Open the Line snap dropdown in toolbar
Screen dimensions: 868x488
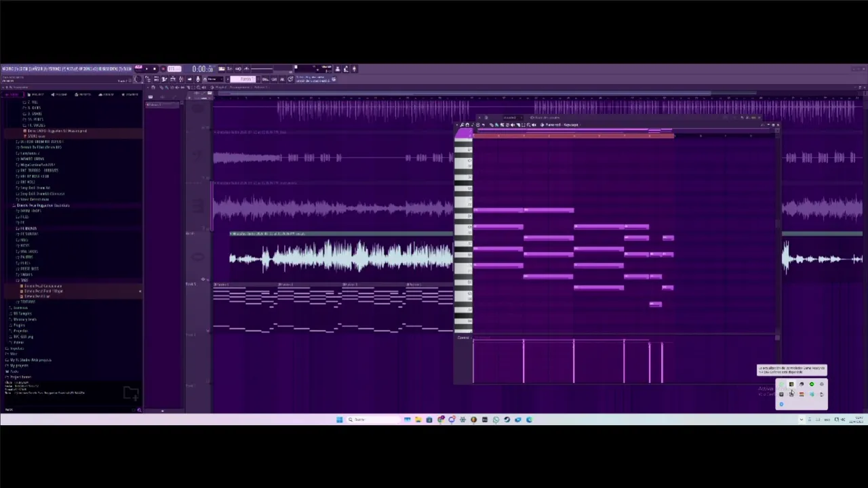point(214,79)
